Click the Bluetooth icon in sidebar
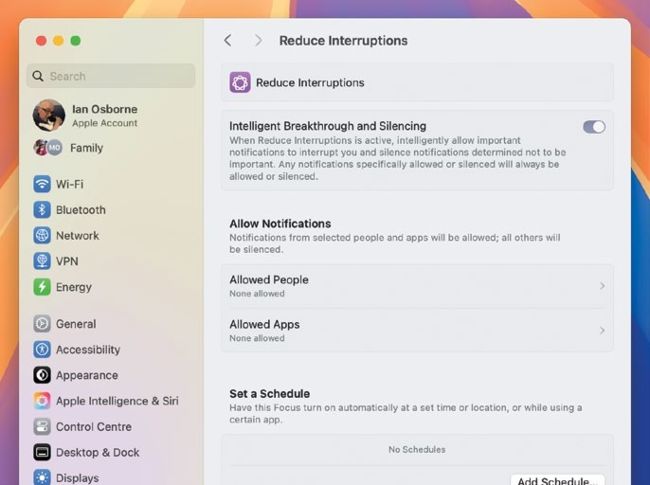This screenshot has height=485, width=650. (x=42, y=210)
